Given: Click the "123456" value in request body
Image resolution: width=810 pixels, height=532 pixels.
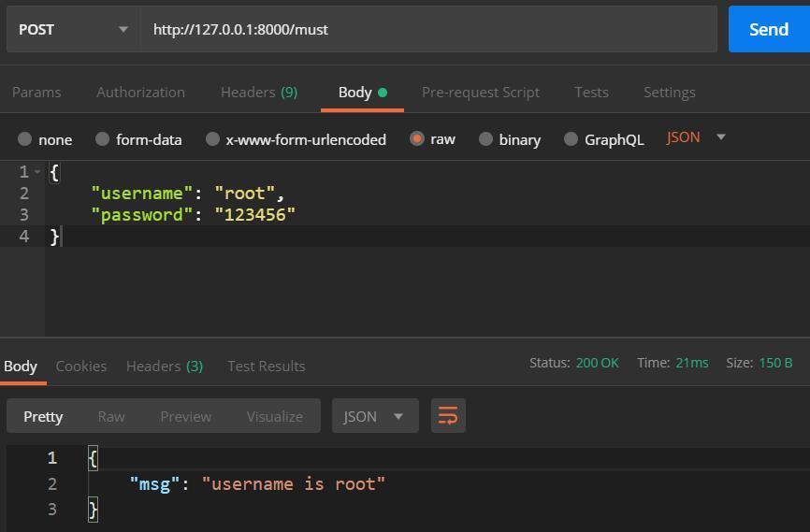Looking at the screenshot, I should coord(254,215).
